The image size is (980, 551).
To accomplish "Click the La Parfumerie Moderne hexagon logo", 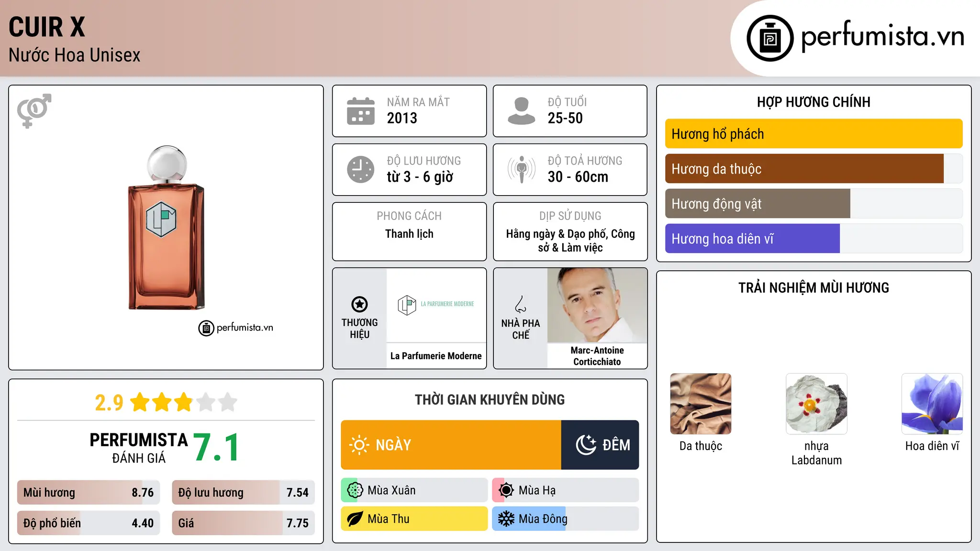I will [407, 305].
